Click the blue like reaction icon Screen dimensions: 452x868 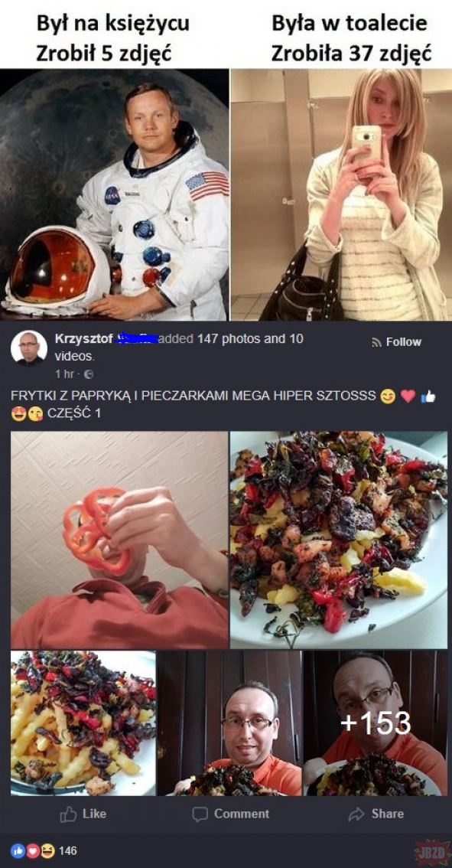(x=17, y=850)
